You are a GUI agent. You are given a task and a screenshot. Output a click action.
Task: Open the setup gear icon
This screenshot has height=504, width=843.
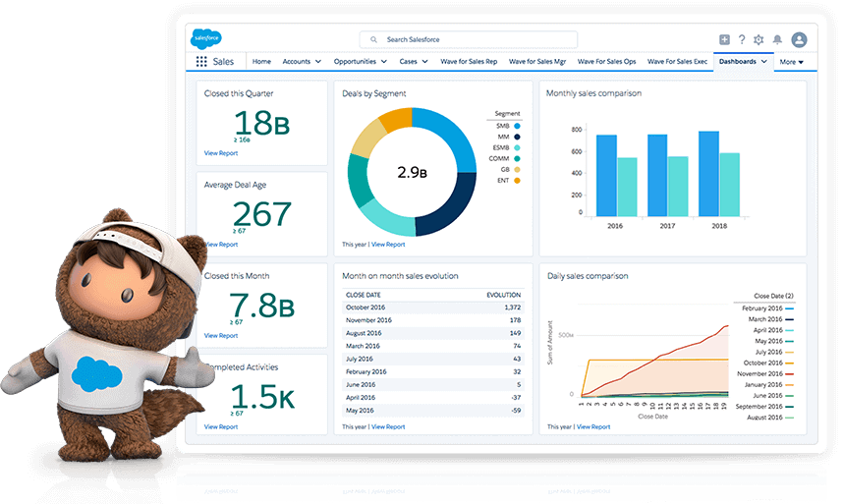(759, 39)
